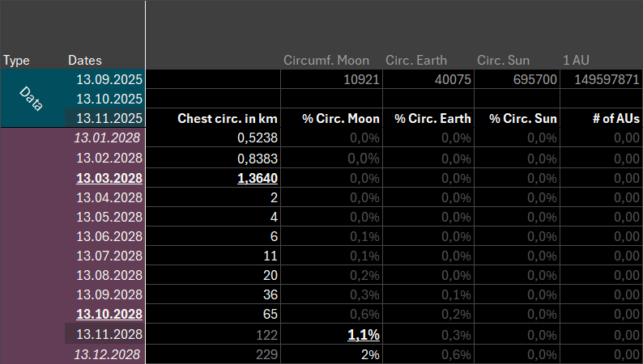Click the bold 13.10.2028 date cell
Image resolution: width=643 pixels, height=364 pixels.
[x=109, y=315]
